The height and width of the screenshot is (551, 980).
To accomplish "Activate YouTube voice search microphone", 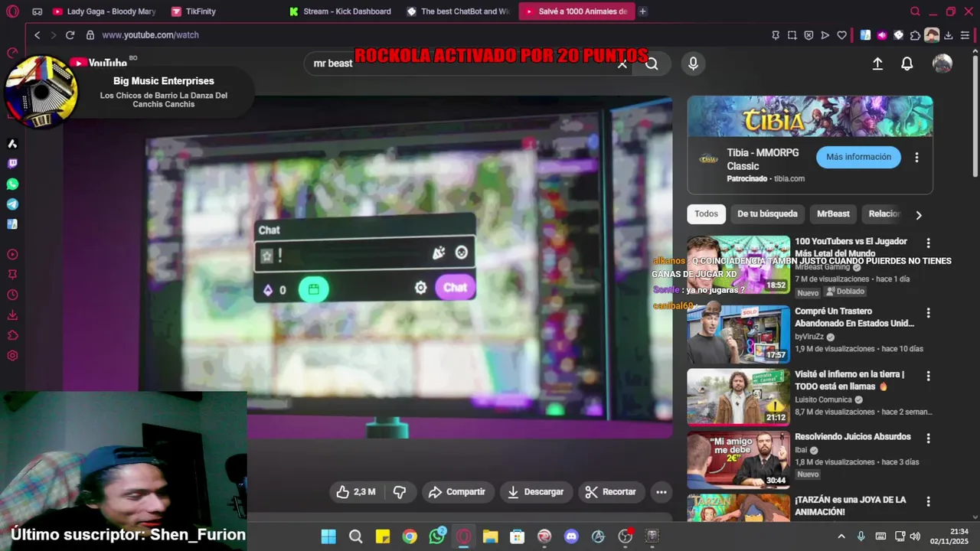I will click(x=693, y=64).
